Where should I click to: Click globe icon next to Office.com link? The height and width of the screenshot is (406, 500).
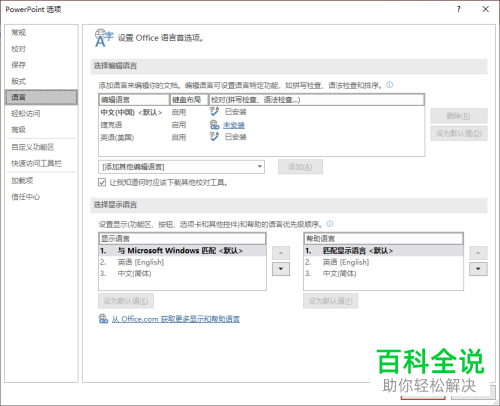[103, 319]
